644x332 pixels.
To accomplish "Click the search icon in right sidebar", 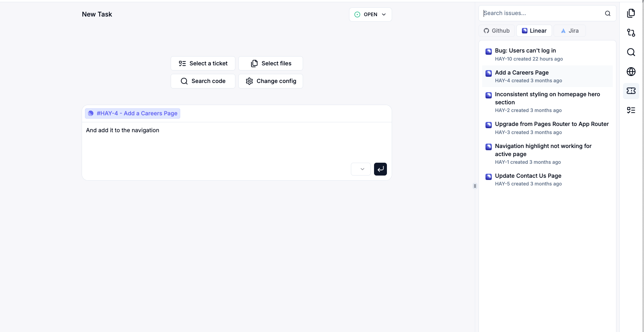I will tap(631, 52).
